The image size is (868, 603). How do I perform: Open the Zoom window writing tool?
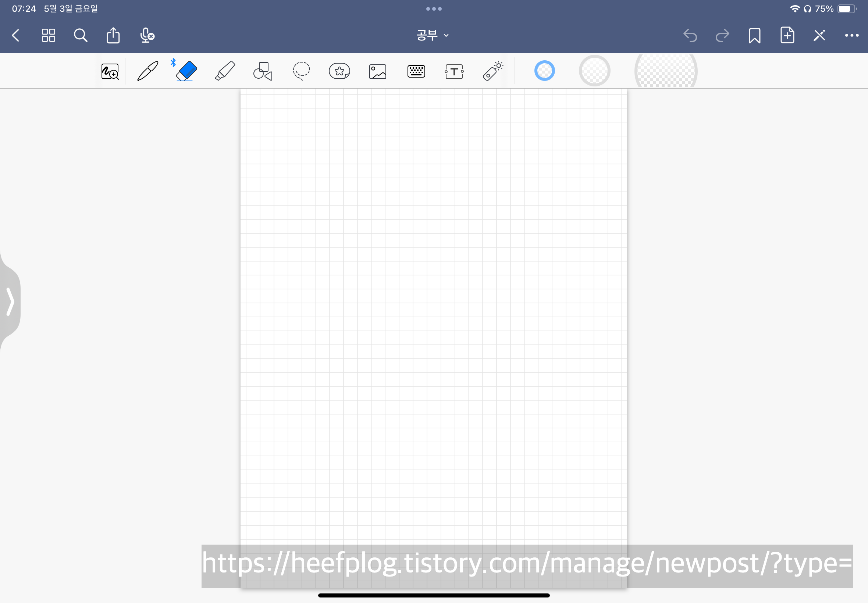click(x=110, y=71)
